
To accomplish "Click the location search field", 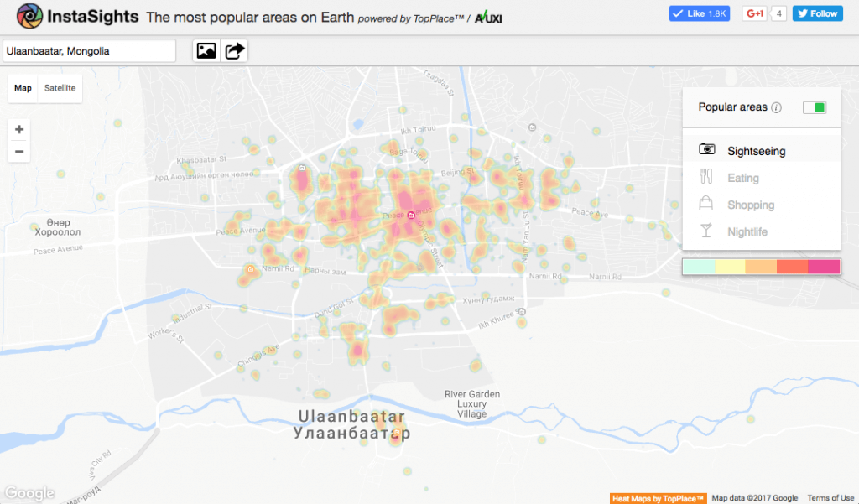I will [89, 51].
